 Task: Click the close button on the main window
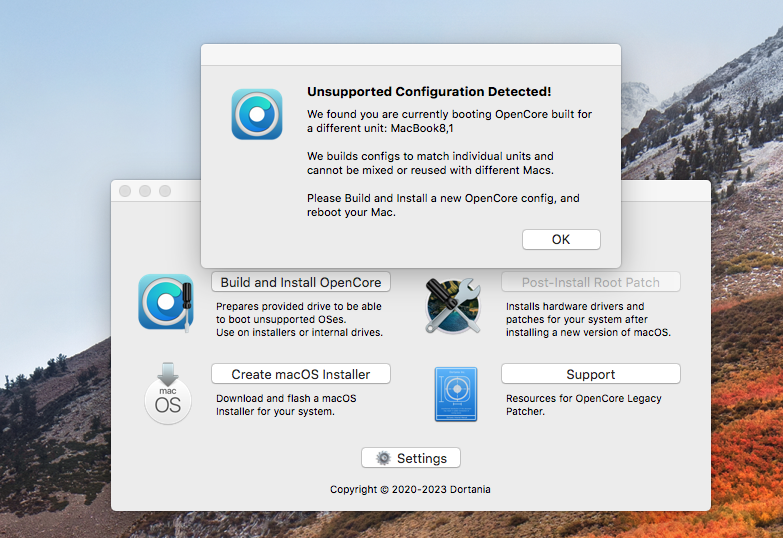(125, 191)
